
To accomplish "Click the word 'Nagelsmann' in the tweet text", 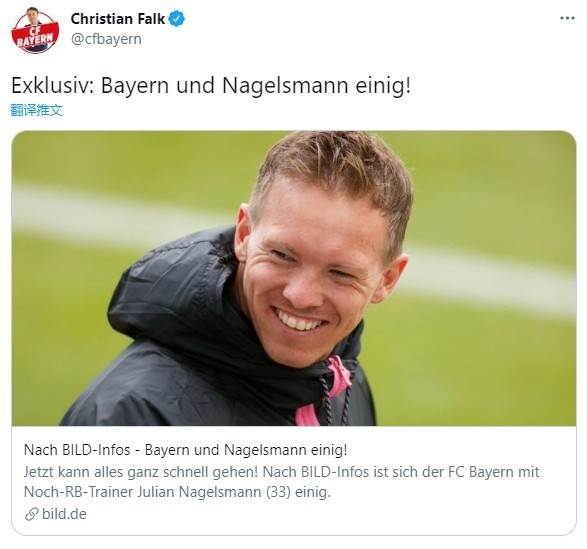I will (x=285, y=85).
